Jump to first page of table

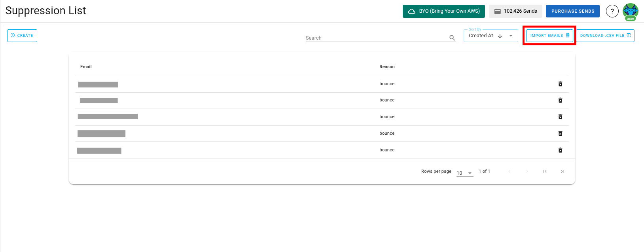(x=545, y=171)
